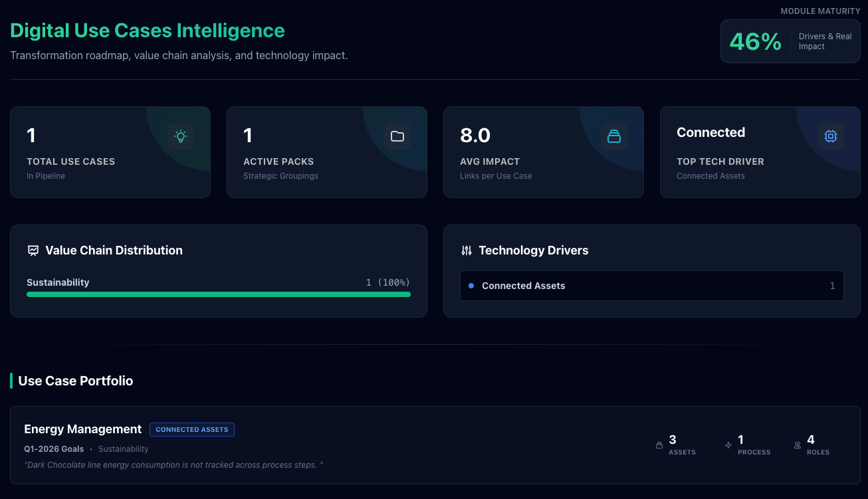Click the CONNECTED ASSETS tag badge
Viewport: 868px width, 499px height.
[192, 429]
